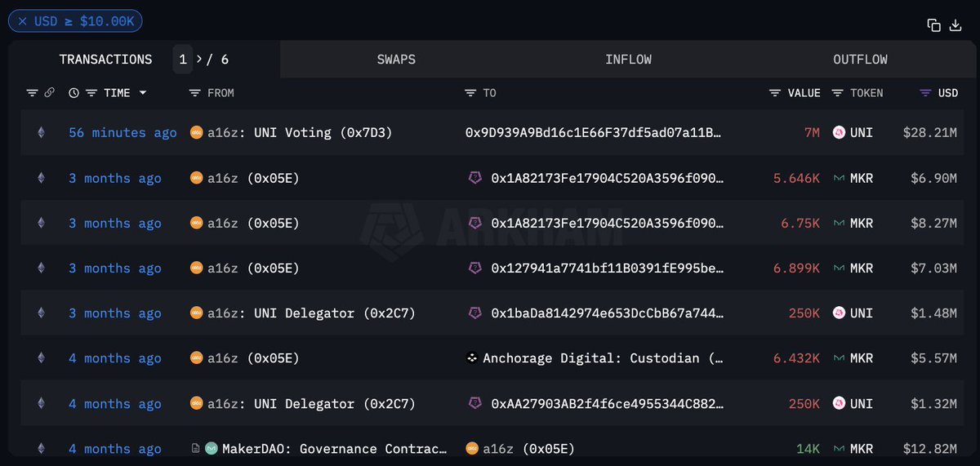Download the transactions via download icon
Viewport: 980px width, 466px height.
(955, 25)
